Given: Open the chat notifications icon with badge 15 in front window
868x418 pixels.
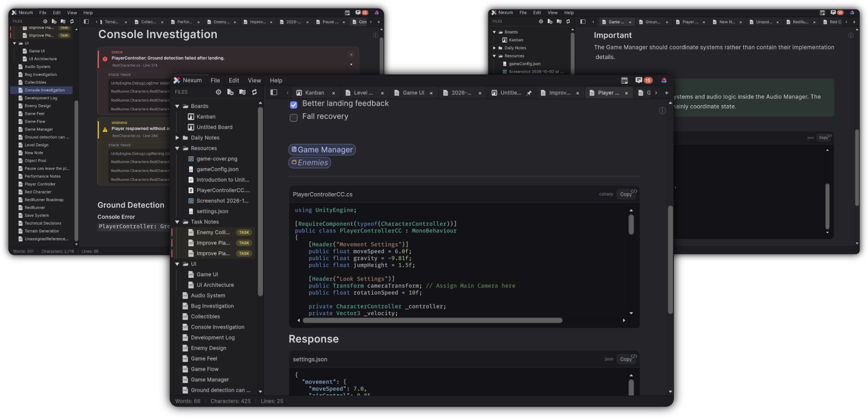Looking at the screenshot, I should (643, 80).
